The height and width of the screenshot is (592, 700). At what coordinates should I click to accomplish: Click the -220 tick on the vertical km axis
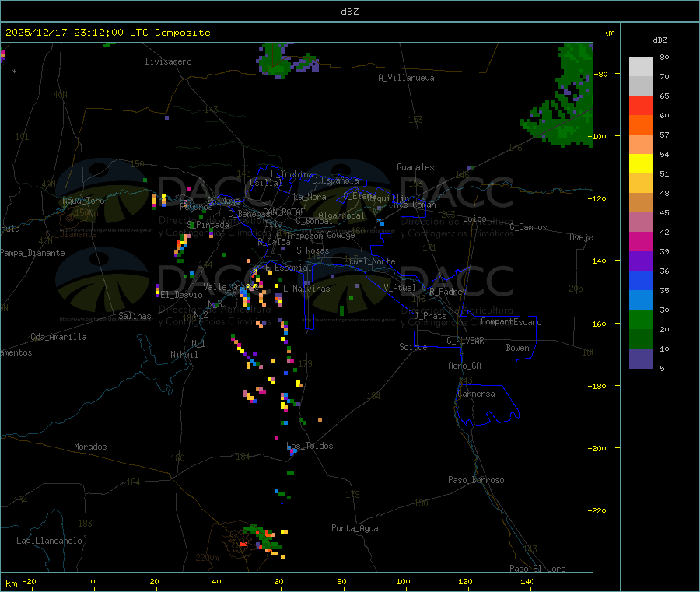pyautogui.click(x=599, y=511)
